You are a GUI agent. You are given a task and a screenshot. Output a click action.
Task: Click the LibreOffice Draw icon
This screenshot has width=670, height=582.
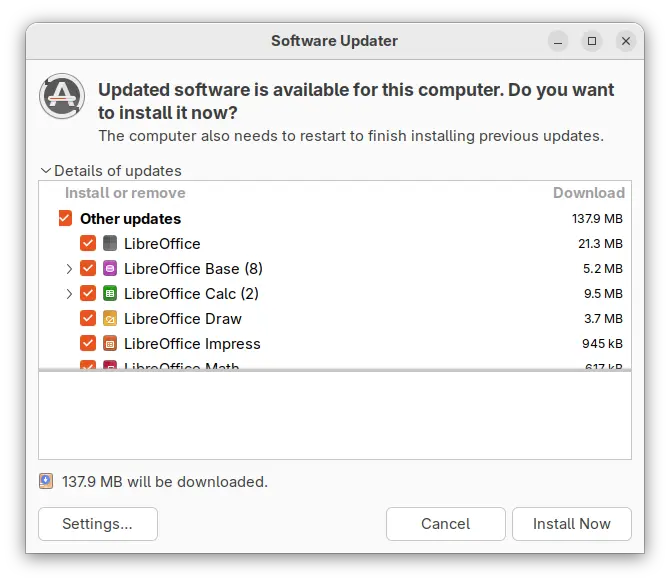(110, 319)
